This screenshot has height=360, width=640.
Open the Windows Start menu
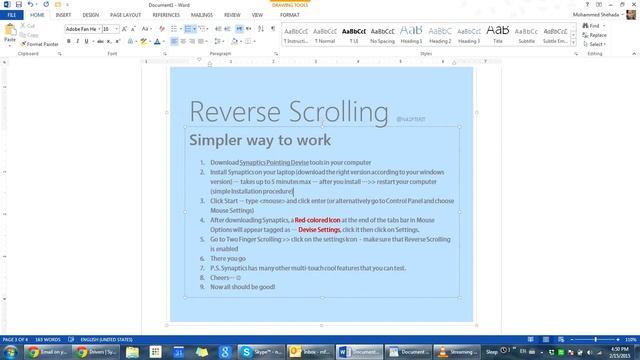[x=10, y=352]
